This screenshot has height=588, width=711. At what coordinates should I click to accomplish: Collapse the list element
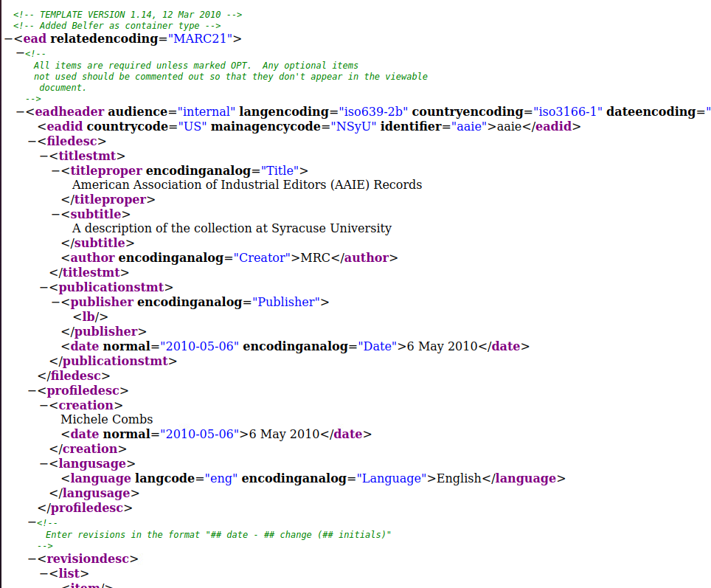[44, 574]
